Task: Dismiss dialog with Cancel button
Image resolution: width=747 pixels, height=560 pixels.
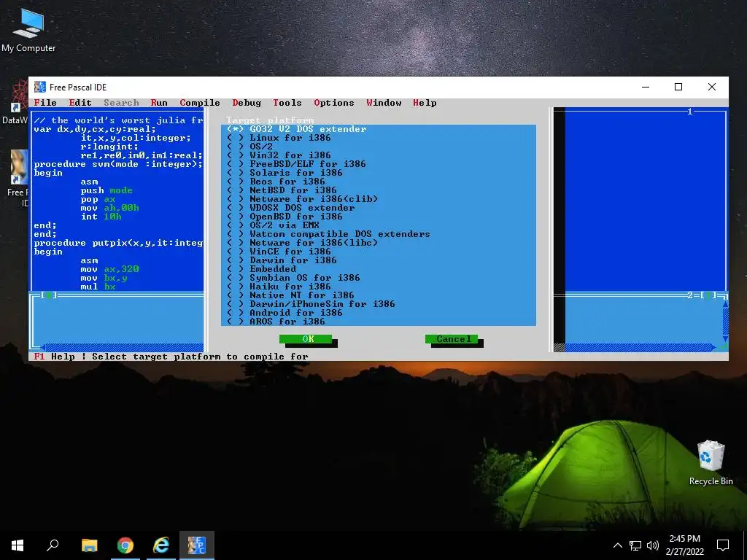Action: pos(452,339)
